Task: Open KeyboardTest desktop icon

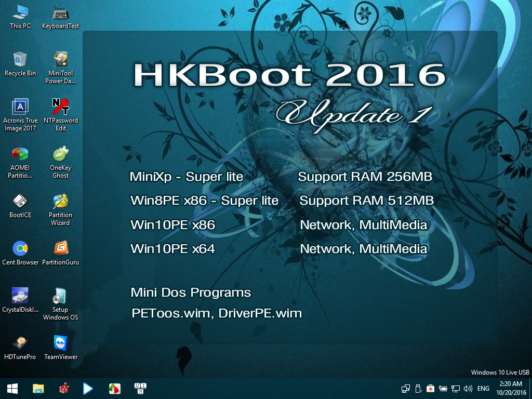Action: [60, 17]
